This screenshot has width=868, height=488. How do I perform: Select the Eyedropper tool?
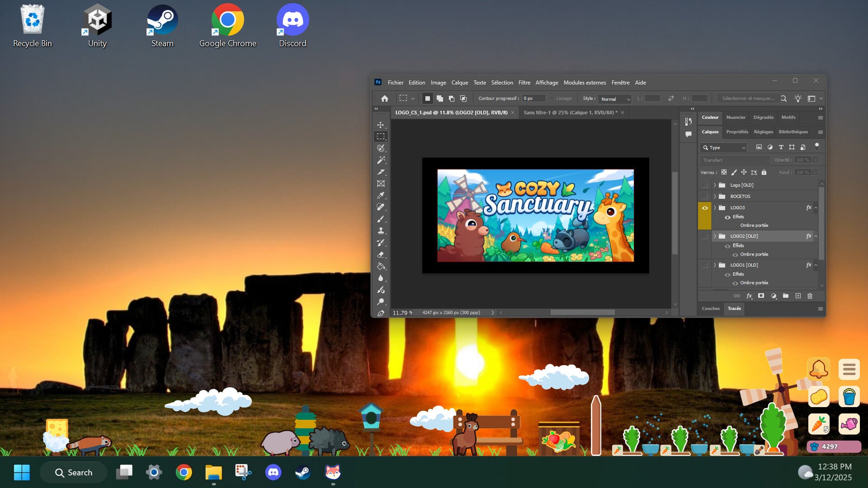pos(381,196)
